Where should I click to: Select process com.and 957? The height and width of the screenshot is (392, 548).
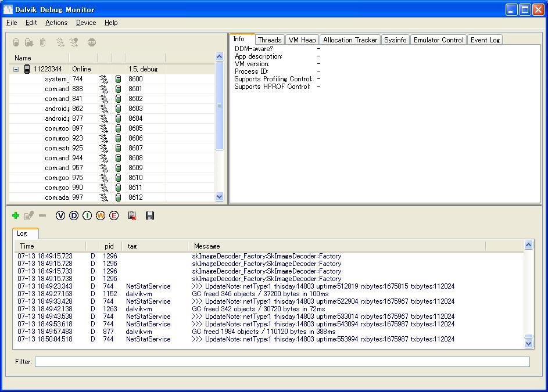point(112,168)
